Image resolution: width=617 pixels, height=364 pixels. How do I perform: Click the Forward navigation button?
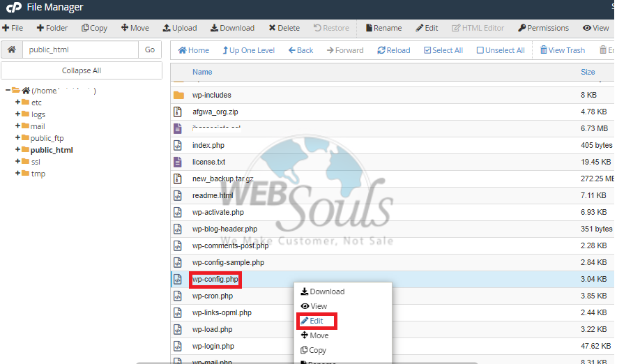pyautogui.click(x=345, y=50)
